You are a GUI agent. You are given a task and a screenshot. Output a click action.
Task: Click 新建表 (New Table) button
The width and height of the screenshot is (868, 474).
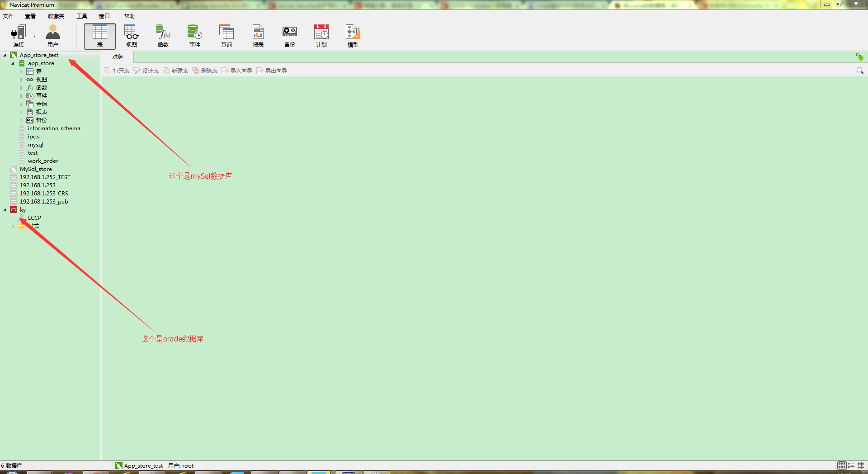[x=175, y=71]
